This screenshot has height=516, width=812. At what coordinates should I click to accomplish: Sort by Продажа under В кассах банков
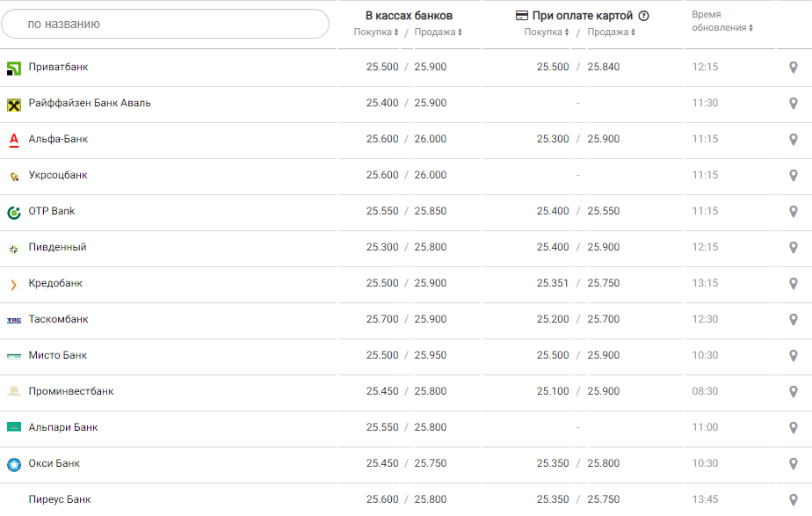[x=438, y=33]
